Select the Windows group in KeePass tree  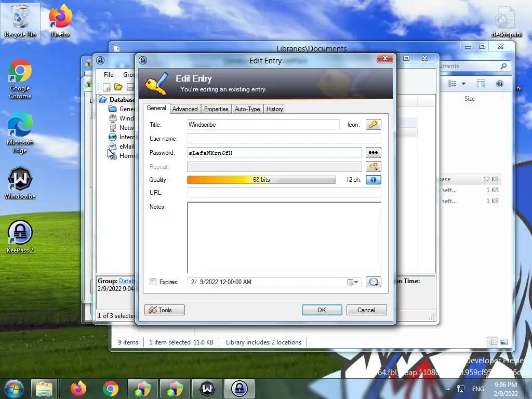pyautogui.click(x=122, y=118)
